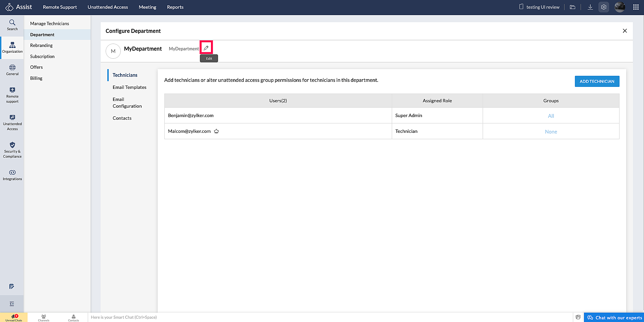This screenshot has width=644, height=322.
Task: Switch to the Contacts department tab
Action: click(122, 118)
